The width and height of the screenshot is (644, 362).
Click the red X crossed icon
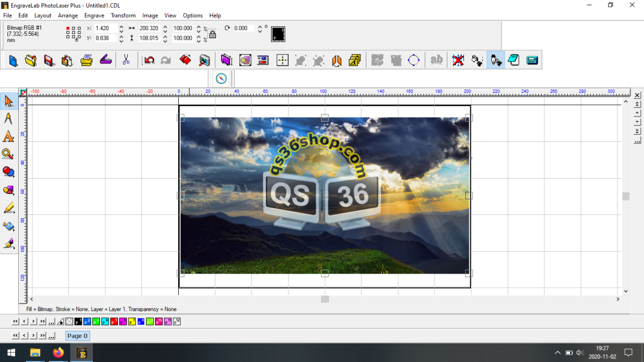pos(458,60)
